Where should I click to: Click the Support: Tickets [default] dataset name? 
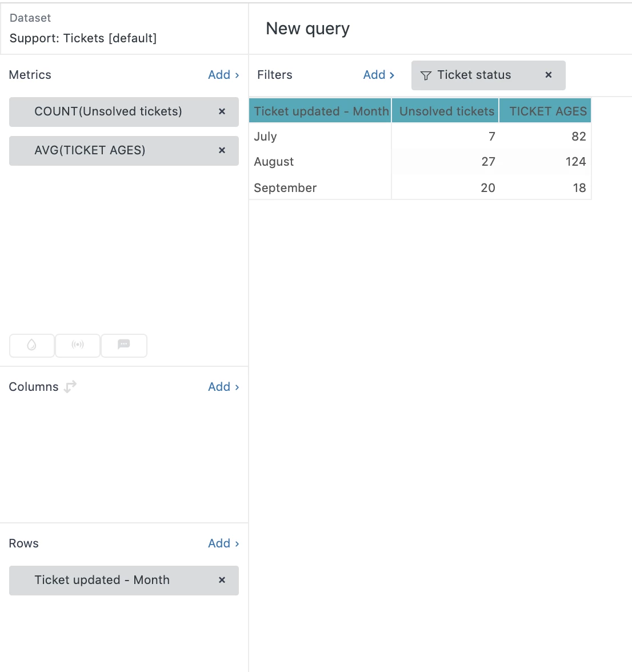[x=83, y=38]
